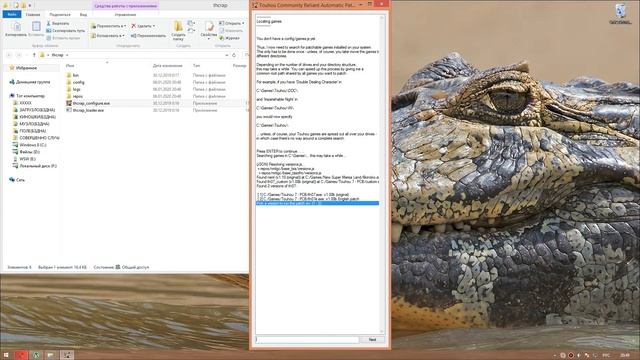
Task: Click the File Explorer taskbar icon
Action: (x=51, y=355)
